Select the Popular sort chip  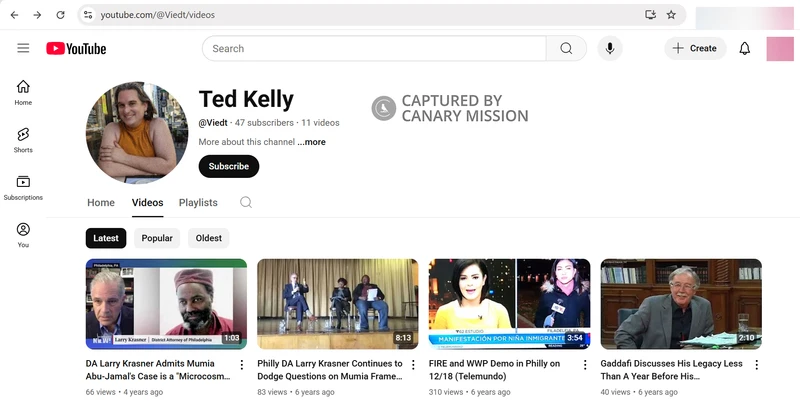tap(157, 238)
